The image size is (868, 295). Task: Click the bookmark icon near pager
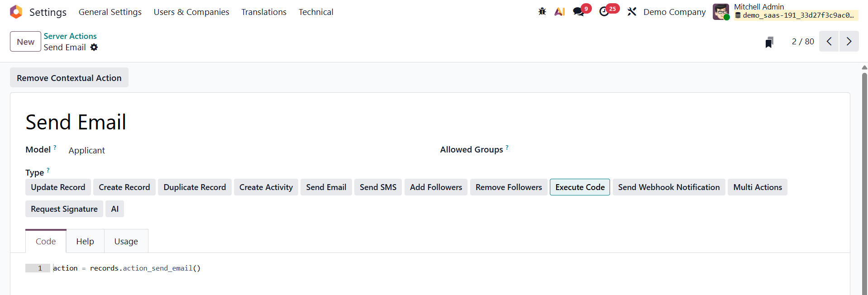tap(769, 42)
